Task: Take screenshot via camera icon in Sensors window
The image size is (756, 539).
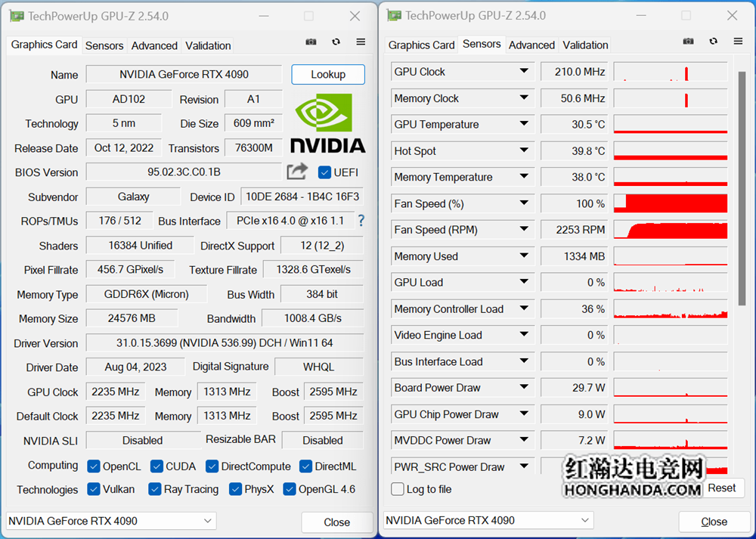Action: [689, 41]
